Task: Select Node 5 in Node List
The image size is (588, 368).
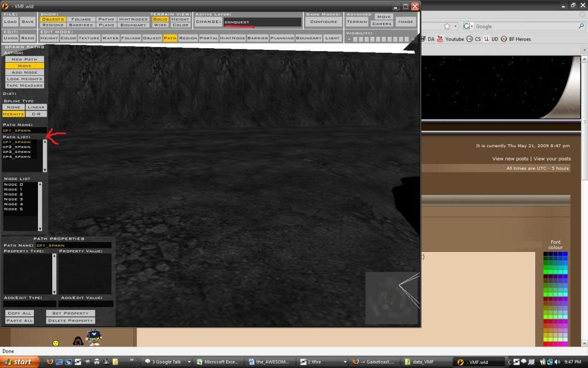Action: (x=14, y=209)
